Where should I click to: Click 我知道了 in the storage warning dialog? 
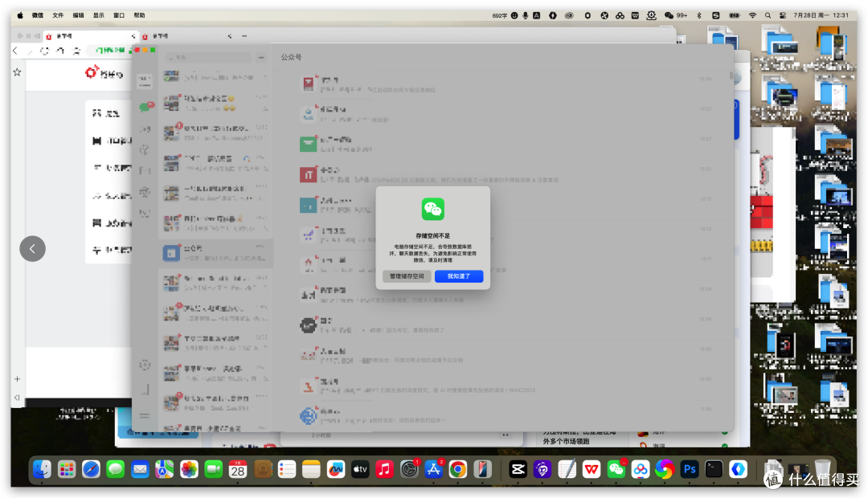tap(459, 276)
